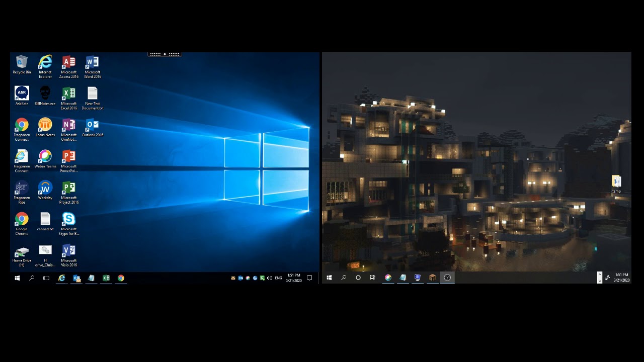Open Outlook from left taskbar
Image resolution: width=644 pixels, height=362 pixels.
76,278
